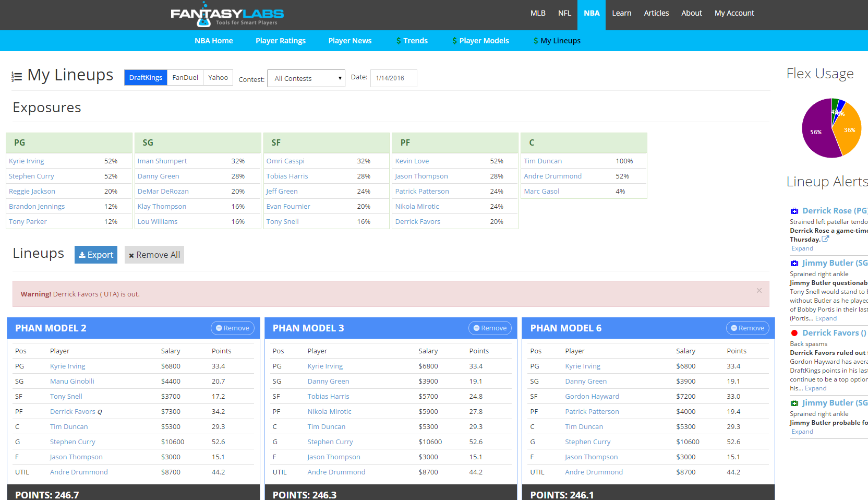The height and width of the screenshot is (500, 868).
Task: Click the Remove All lineups button
Action: (154, 255)
